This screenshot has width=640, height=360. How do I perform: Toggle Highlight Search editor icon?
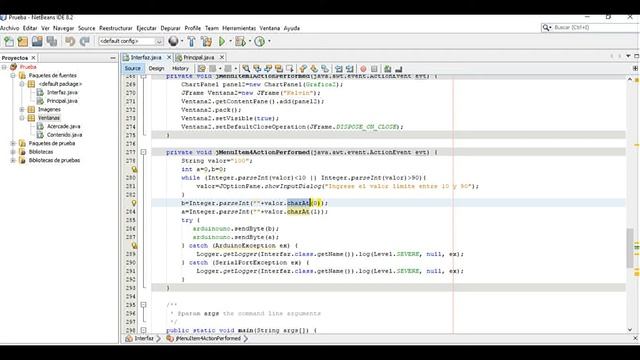279,69
